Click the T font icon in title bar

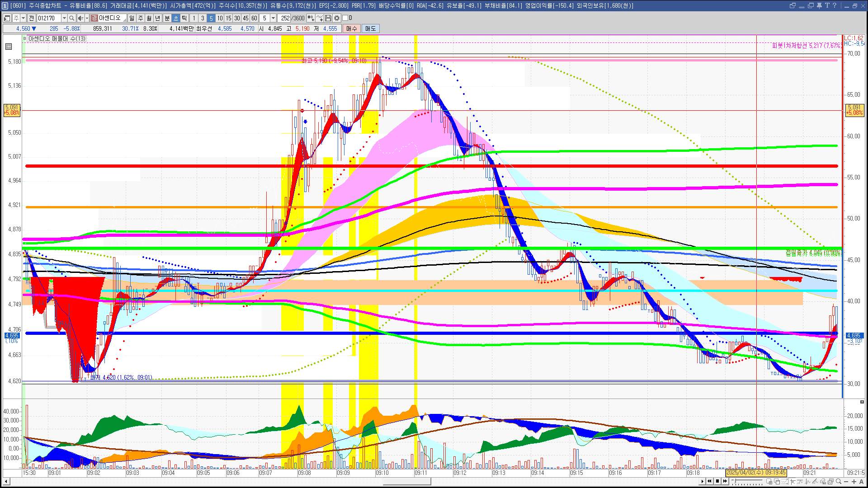[x=827, y=5]
